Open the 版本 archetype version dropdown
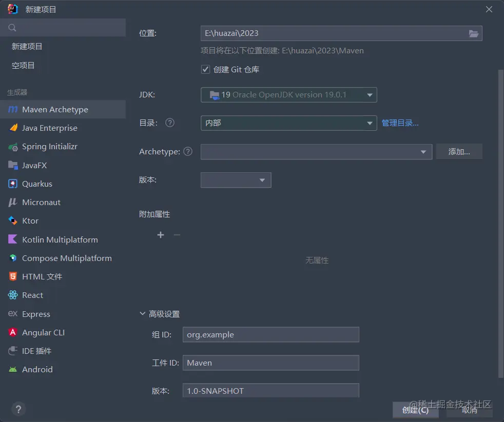504x422 pixels. [236, 180]
